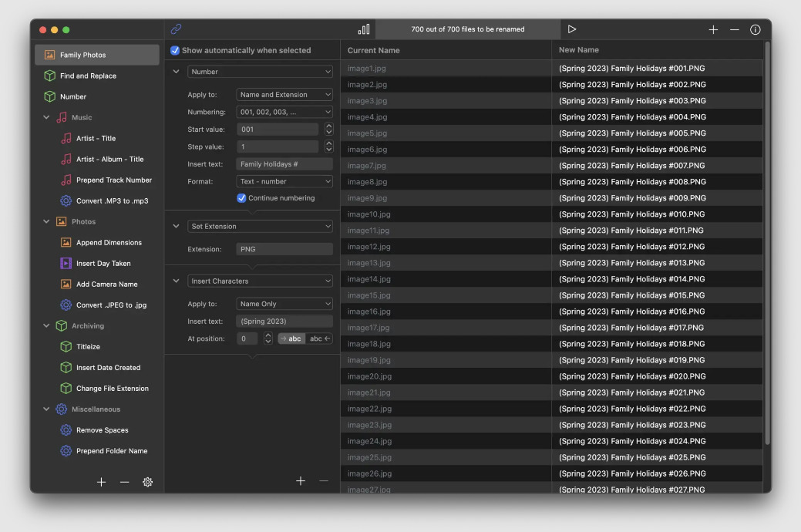Image resolution: width=801 pixels, height=532 pixels.
Task: Add new preset with sidebar plus icon
Action: 101,482
